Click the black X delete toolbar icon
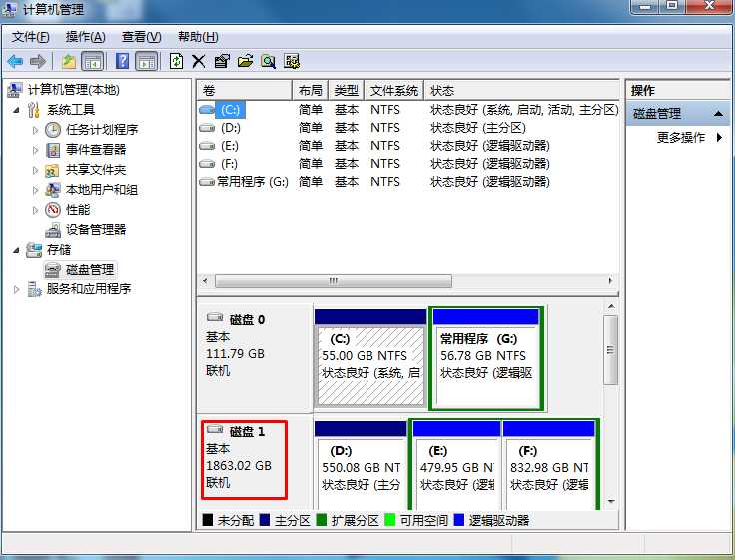This screenshot has height=560, width=735. (x=198, y=61)
